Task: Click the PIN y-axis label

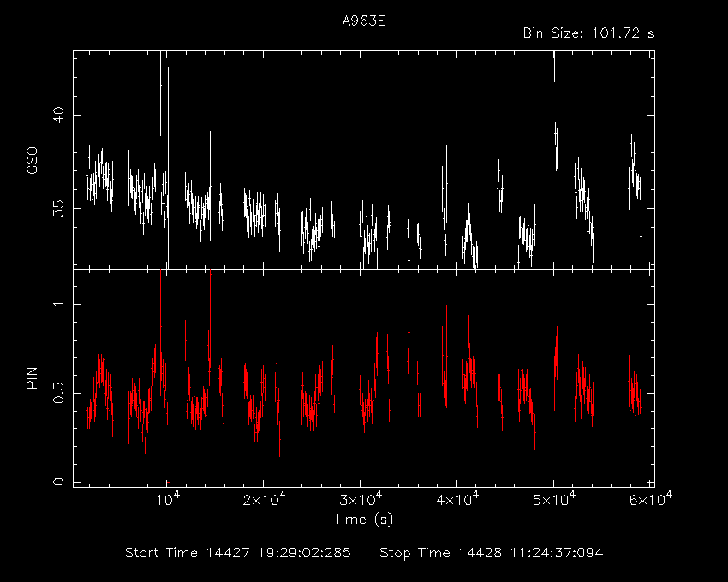Action: tap(32, 377)
